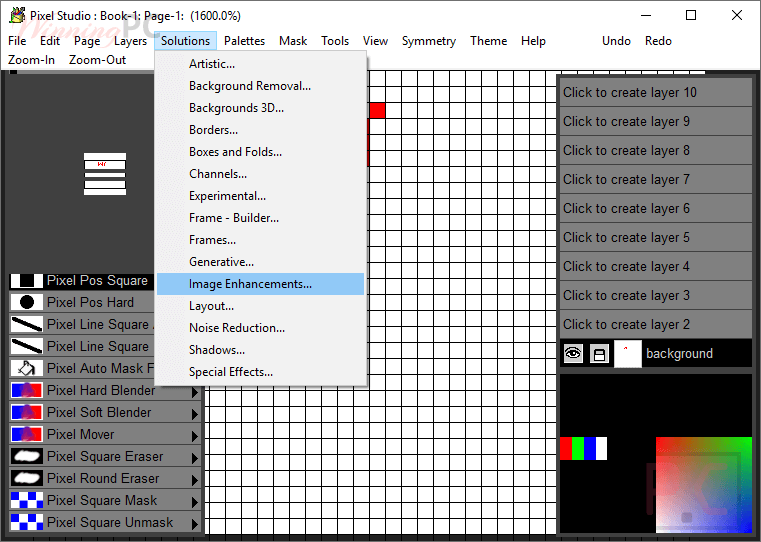Select the Pixel Soft Blender icon
This screenshot has width=761, height=542.
(x=27, y=412)
